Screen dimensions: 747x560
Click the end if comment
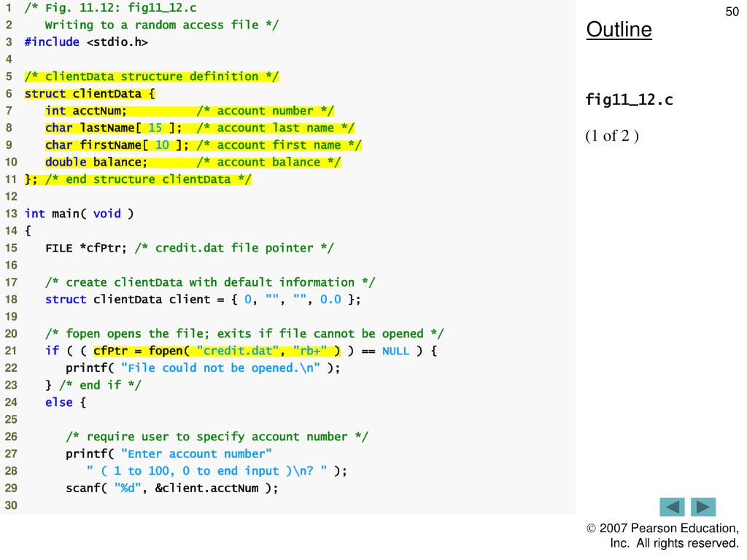(x=100, y=385)
